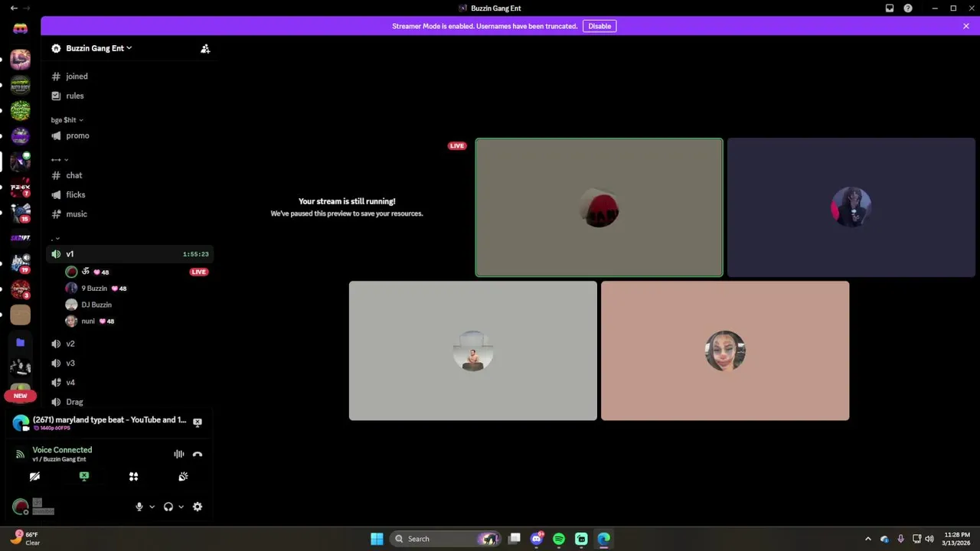Open Windows Start menu

click(x=377, y=539)
